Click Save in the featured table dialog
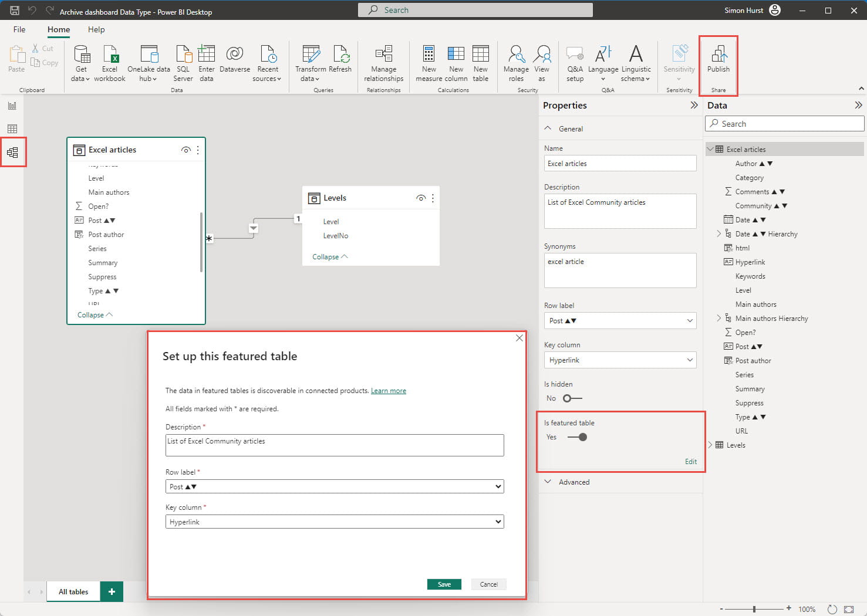 click(444, 584)
